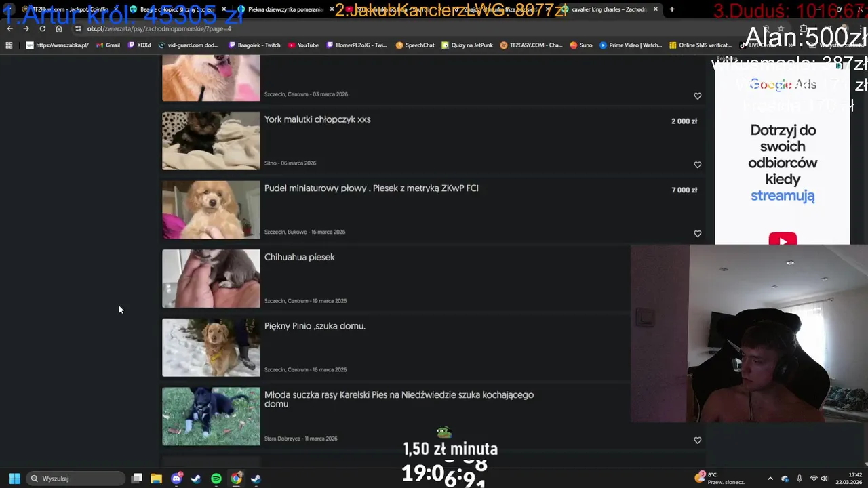Click heart icon on Szczecin Centrum 03 marca listing
Viewport: 868px width, 488px height.
(697, 96)
